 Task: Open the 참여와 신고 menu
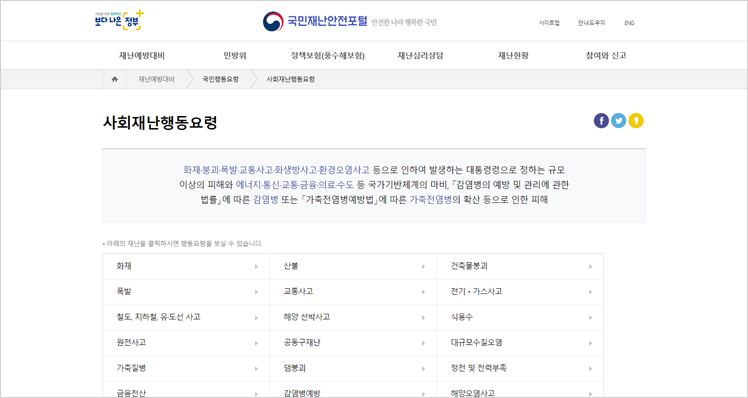[x=606, y=56]
